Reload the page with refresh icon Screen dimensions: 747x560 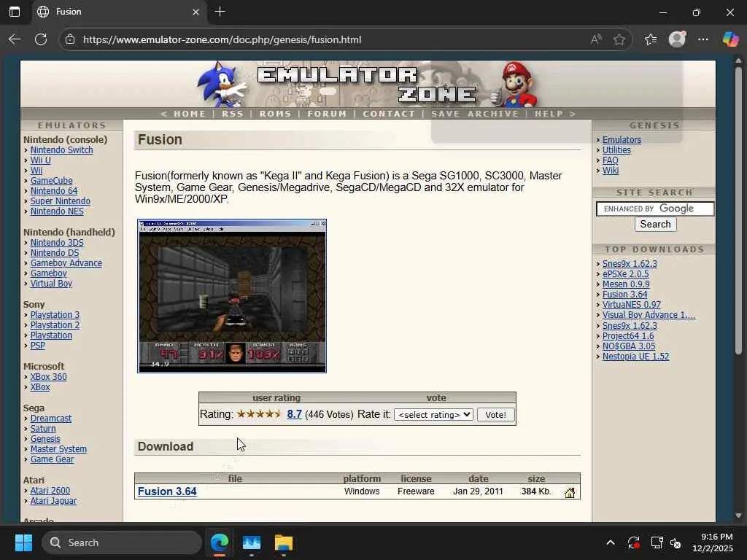41,39
